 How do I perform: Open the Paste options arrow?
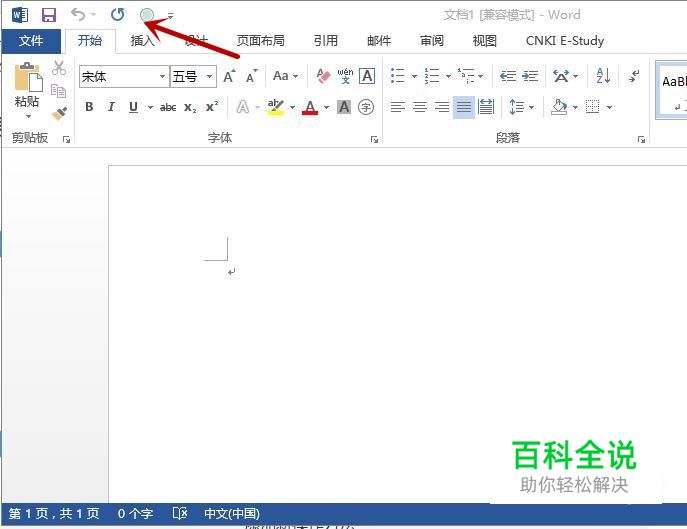tap(28, 117)
